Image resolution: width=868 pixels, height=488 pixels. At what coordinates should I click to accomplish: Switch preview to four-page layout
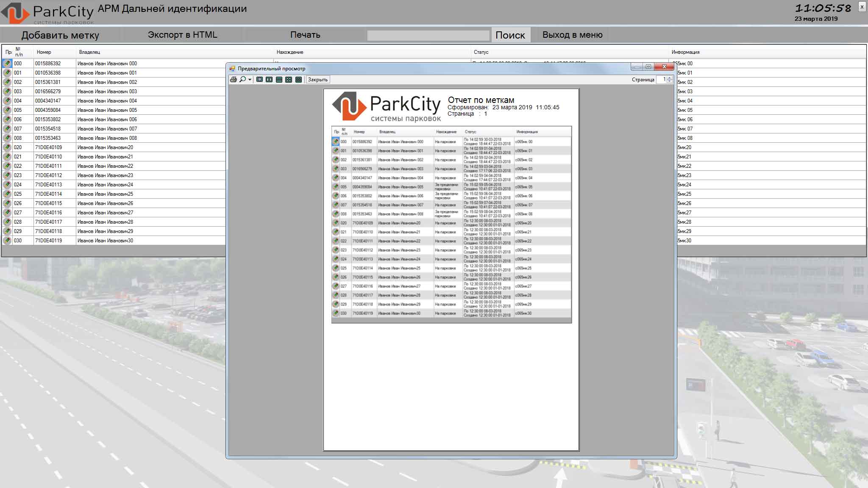pyautogui.click(x=289, y=80)
